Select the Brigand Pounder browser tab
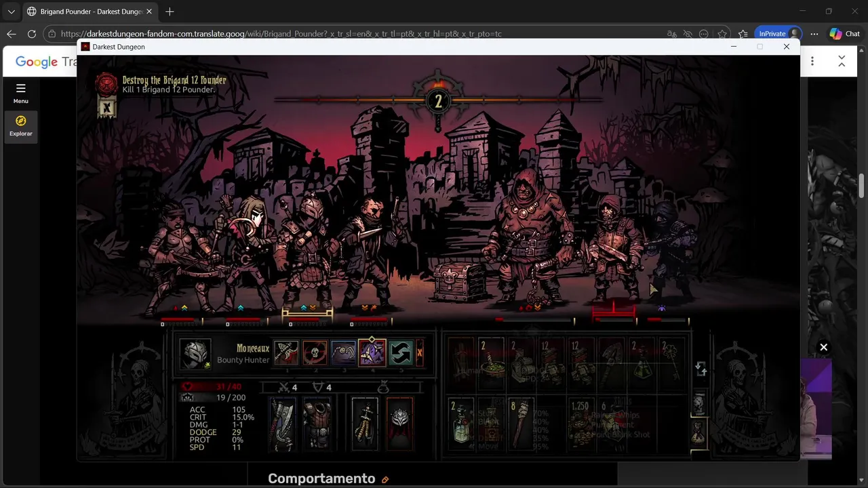 (x=90, y=12)
